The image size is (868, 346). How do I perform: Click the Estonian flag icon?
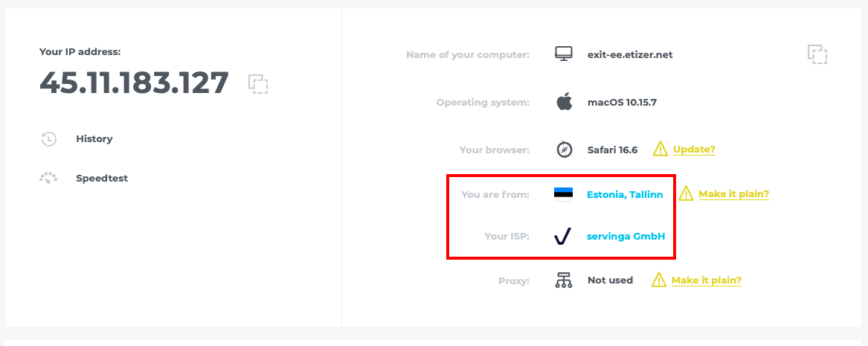coord(564,194)
